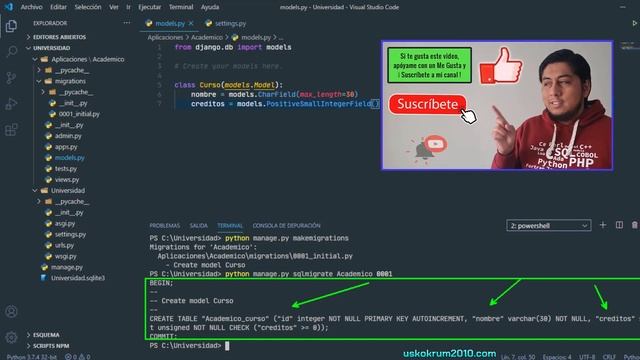Open asgi.py in the explorer
The height and width of the screenshot is (360, 640).
coord(65,224)
